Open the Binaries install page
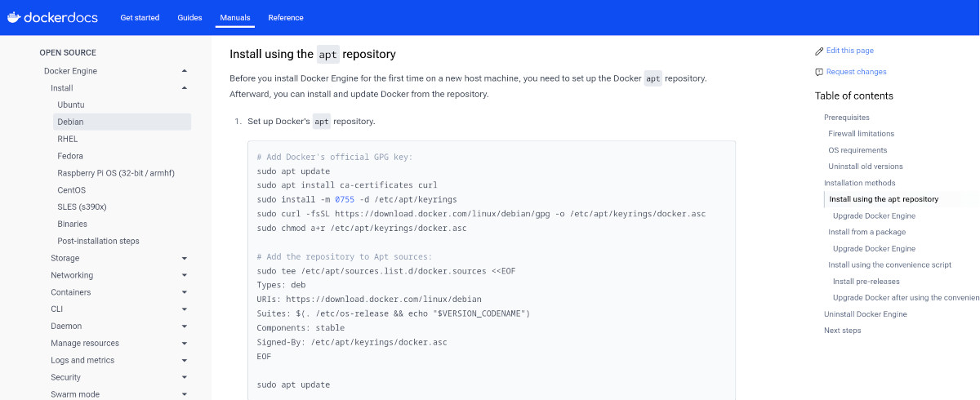980x400 pixels. coord(72,224)
